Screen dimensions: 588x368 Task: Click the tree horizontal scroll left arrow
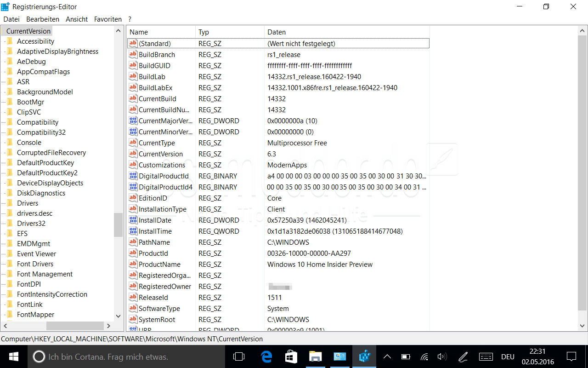point(5,326)
